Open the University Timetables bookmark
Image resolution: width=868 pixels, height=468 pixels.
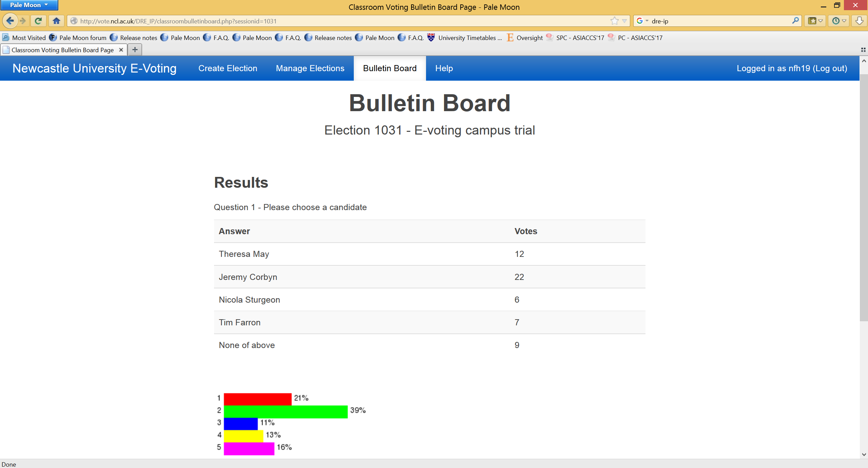pos(469,38)
